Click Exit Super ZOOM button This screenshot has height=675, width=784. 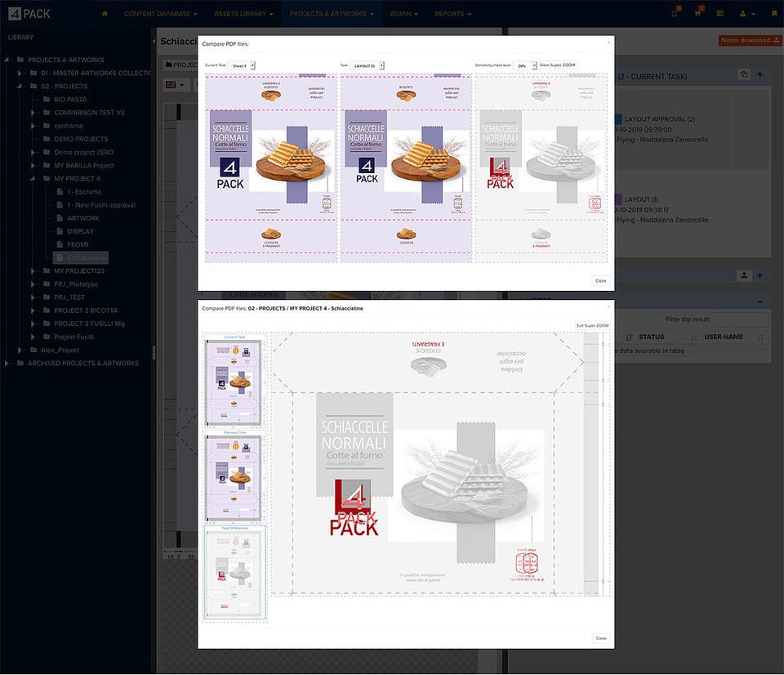click(x=593, y=325)
